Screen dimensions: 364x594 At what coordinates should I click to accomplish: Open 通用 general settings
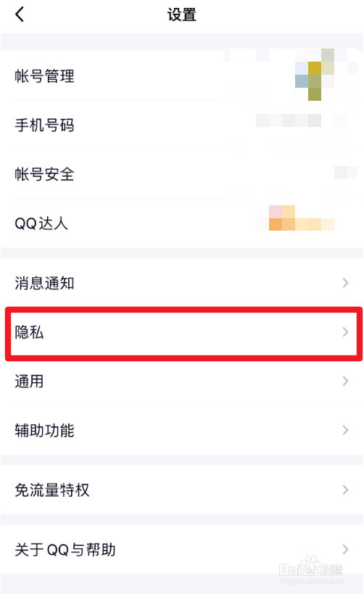tap(182, 381)
